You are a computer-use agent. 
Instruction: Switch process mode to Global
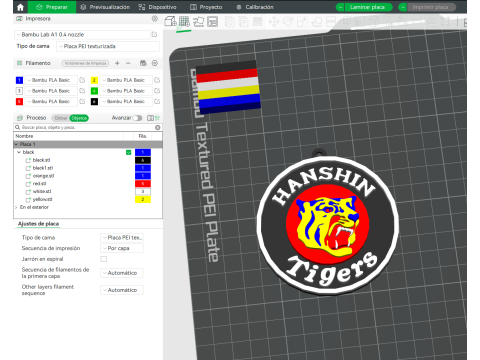tap(61, 118)
